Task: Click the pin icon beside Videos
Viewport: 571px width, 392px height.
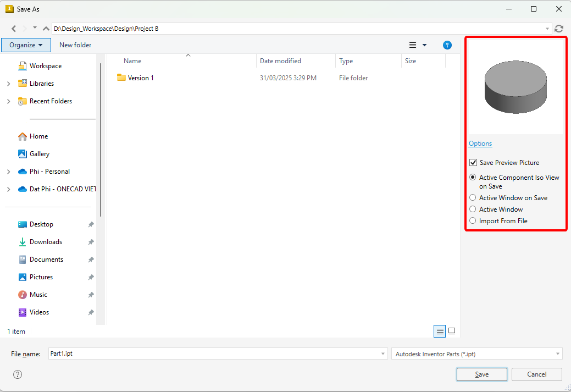Action: coord(91,312)
